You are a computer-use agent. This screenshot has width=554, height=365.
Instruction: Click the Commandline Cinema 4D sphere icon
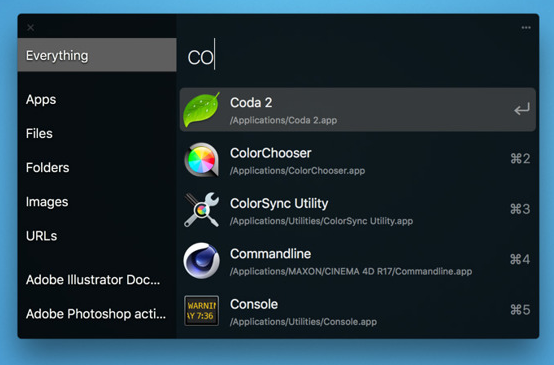201,260
